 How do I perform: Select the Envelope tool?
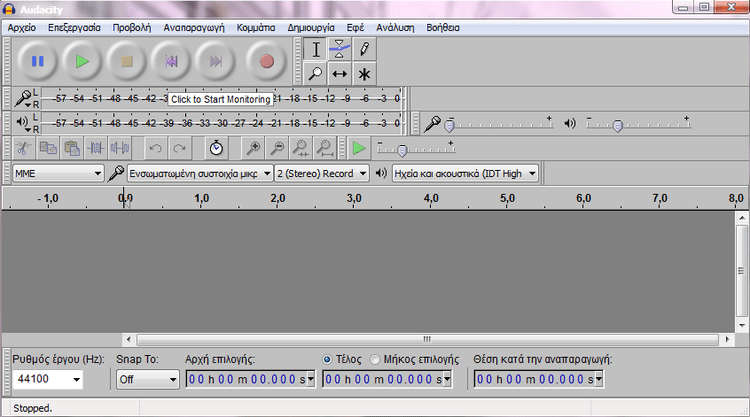339,49
